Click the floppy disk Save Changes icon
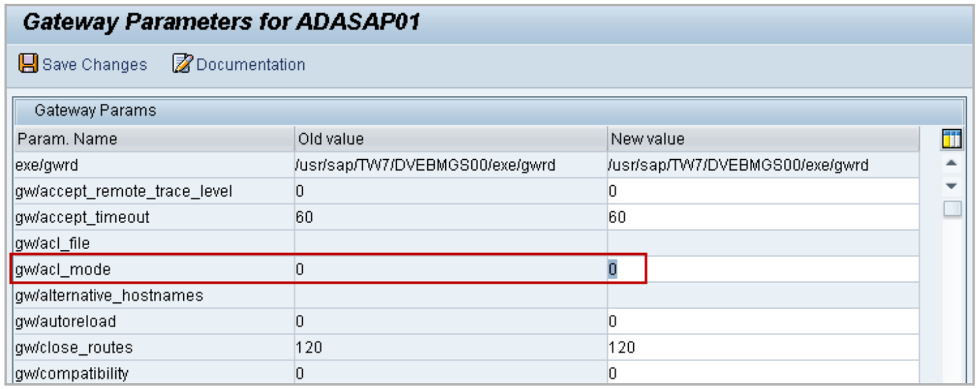Screen dimensions: 980x389 click(28, 64)
